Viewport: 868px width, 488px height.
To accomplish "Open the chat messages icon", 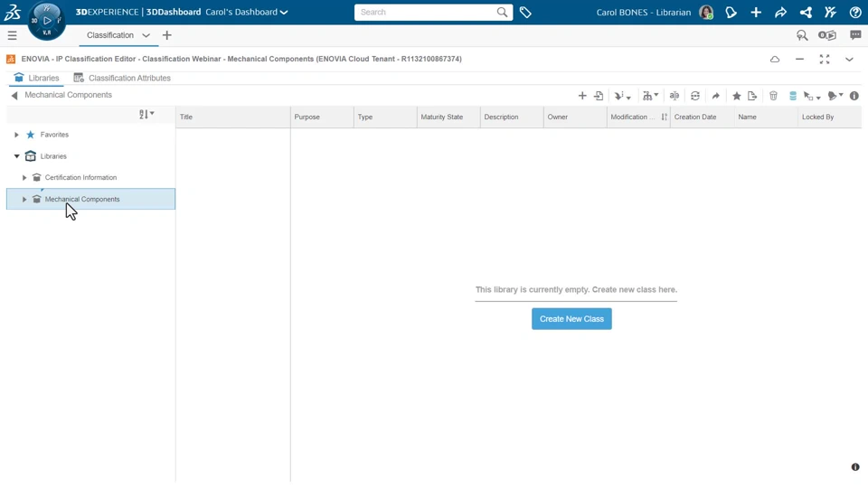I will tap(855, 35).
